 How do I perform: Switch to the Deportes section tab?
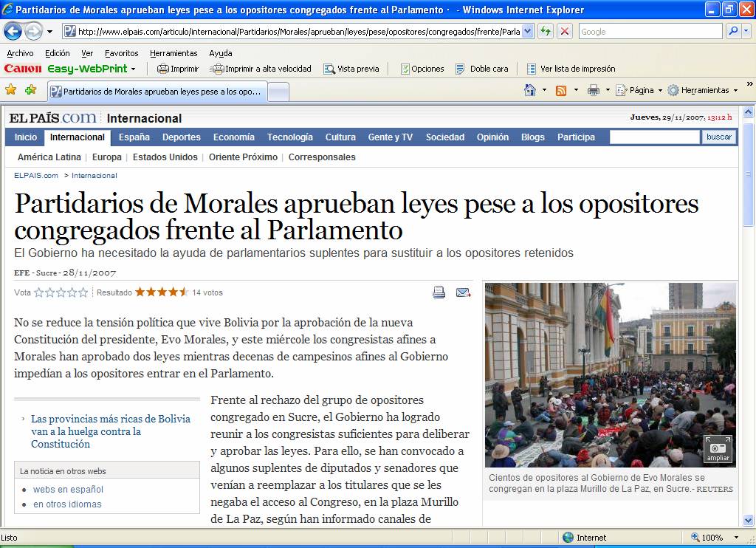[181, 137]
